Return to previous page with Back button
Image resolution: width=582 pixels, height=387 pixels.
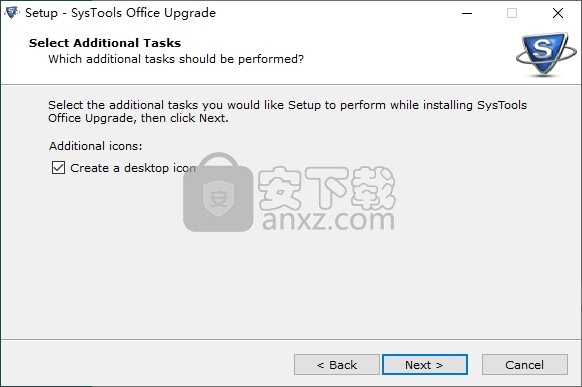click(337, 364)
